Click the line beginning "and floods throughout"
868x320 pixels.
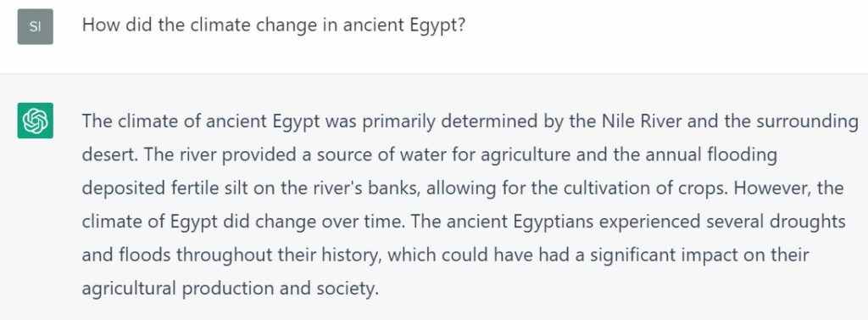446,255
